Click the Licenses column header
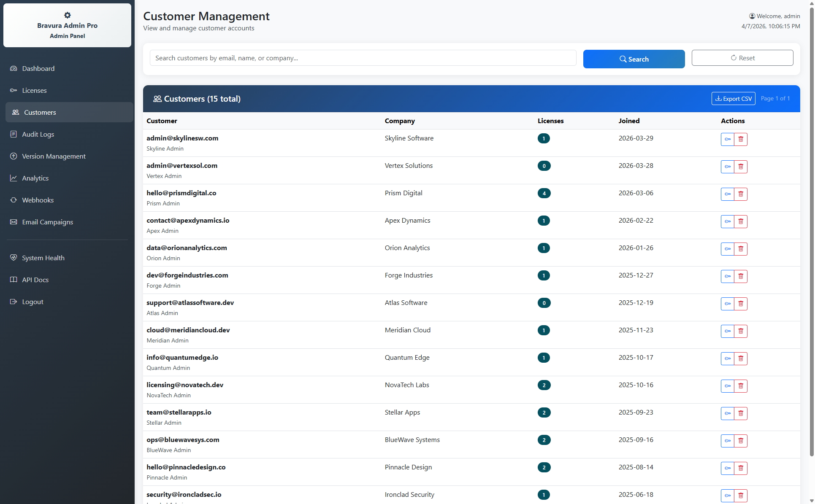815x504 pixels. pyautogui.click(x=550, y=121)
